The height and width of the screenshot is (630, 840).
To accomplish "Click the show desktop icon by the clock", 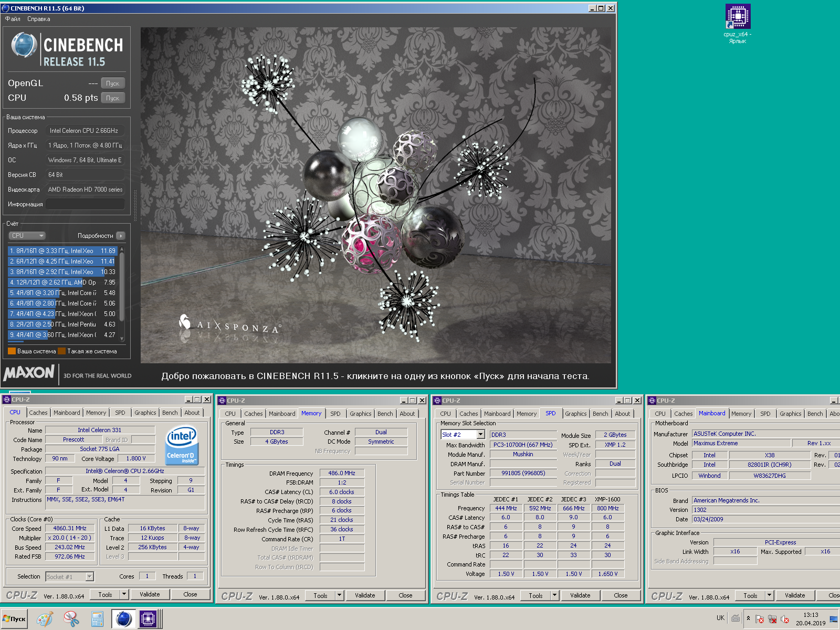I will (834, 619).
